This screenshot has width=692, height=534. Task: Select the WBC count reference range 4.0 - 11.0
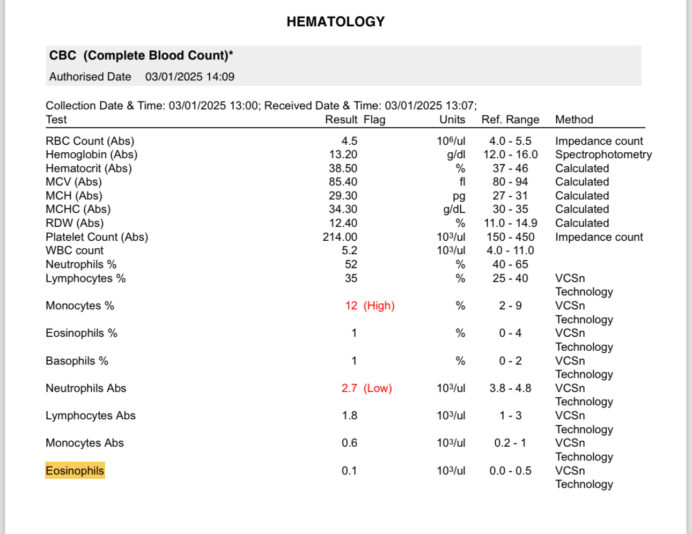coord(509,251)
